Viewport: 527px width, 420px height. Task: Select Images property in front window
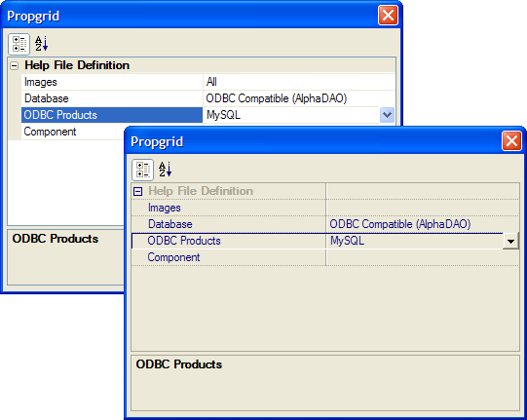(x=229, y=208)
